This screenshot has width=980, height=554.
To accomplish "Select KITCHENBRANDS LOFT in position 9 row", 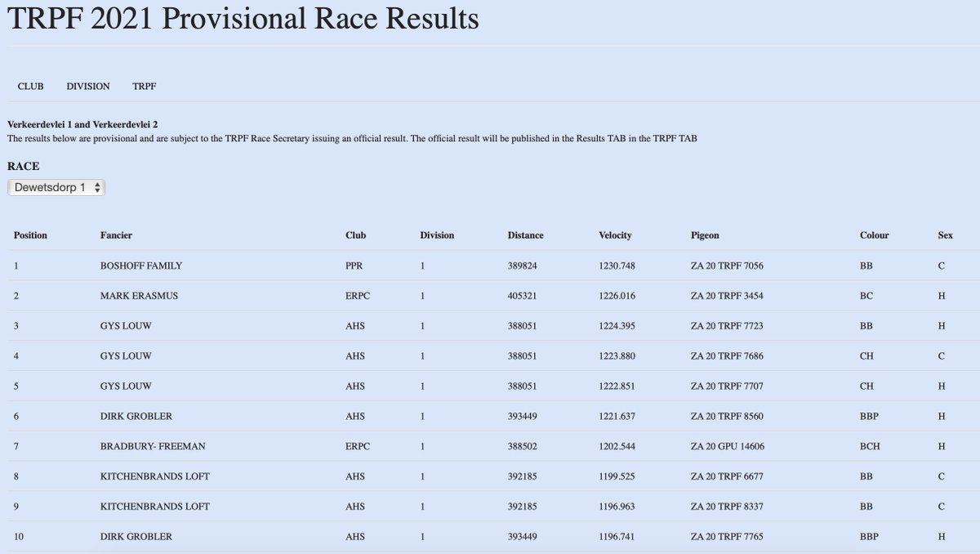I will coord(154,507).
